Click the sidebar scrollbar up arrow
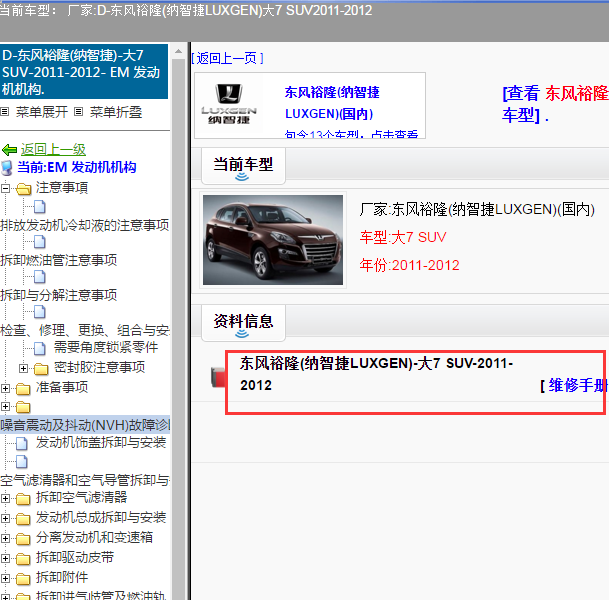The width and height of the screenshot is (609, 600). [x=178, y=51]
